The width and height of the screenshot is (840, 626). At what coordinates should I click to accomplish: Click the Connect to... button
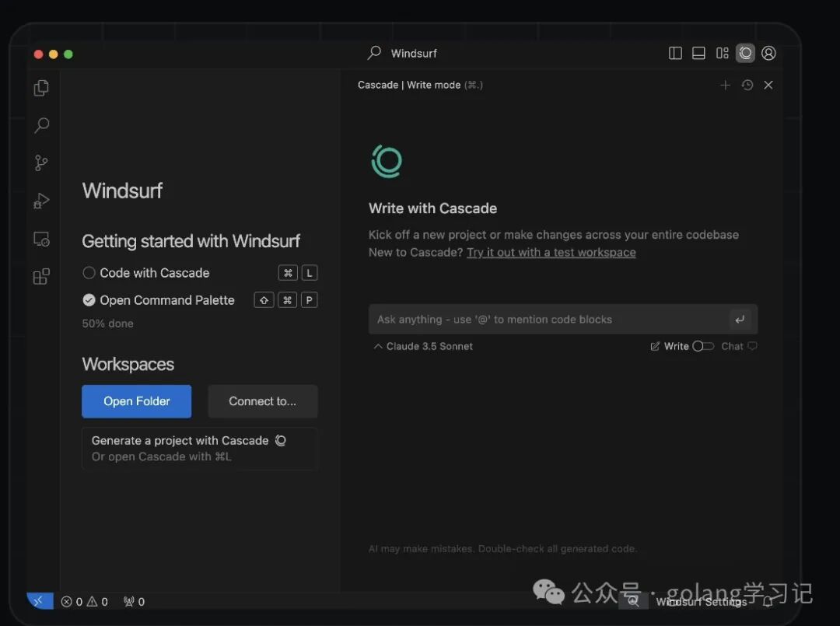coord(263,401)
